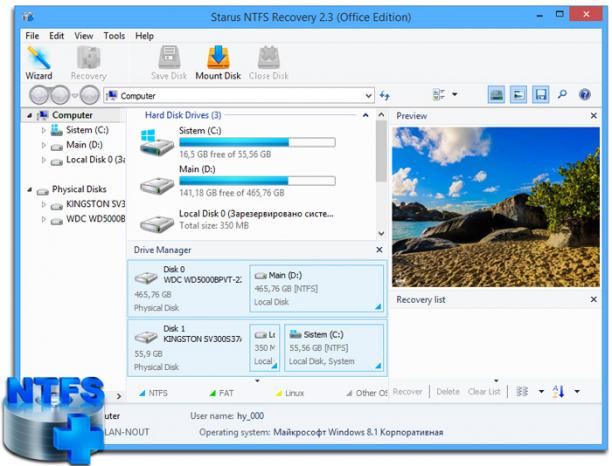This screenshot has height=466, width=612.
Task: Select Disk 1 KINGSTON in Drive Manager
Action: click(x=188, y=348)
